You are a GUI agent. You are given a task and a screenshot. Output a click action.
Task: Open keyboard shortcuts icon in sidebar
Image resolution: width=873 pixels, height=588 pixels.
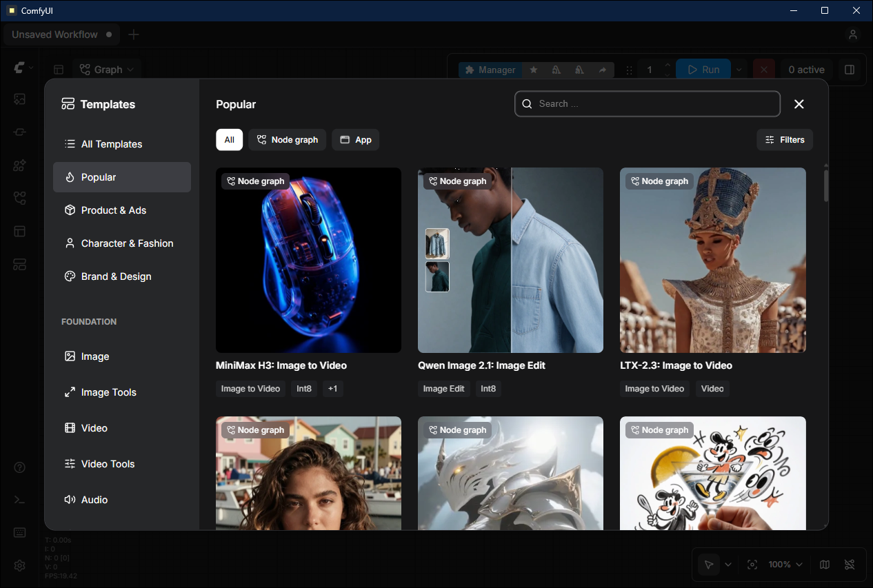[x=19, y=533]
